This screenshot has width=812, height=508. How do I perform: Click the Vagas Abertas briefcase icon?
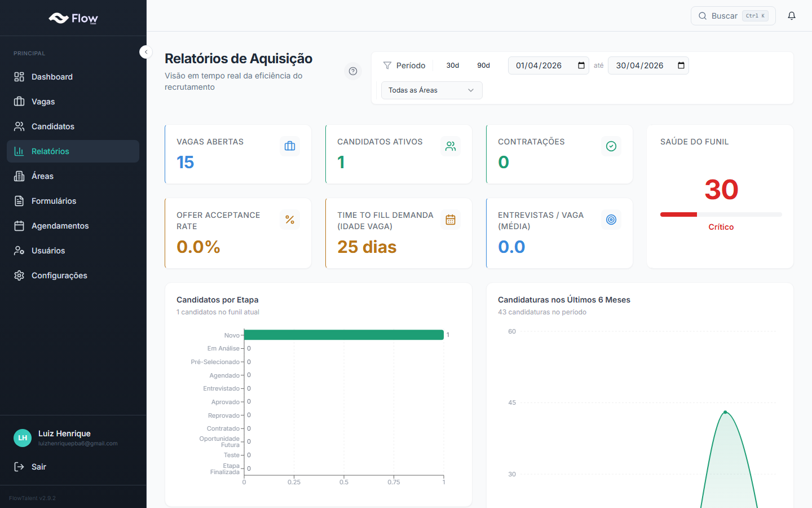(290, 146)
